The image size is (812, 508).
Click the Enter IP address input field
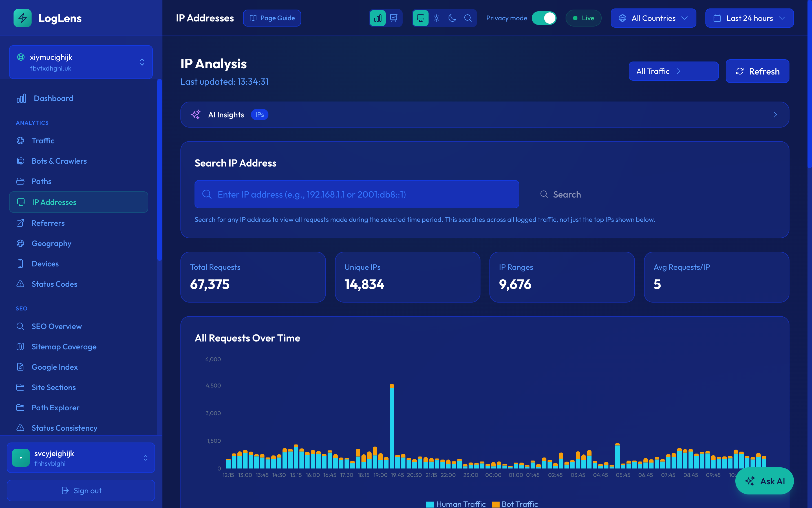[357, 194]
